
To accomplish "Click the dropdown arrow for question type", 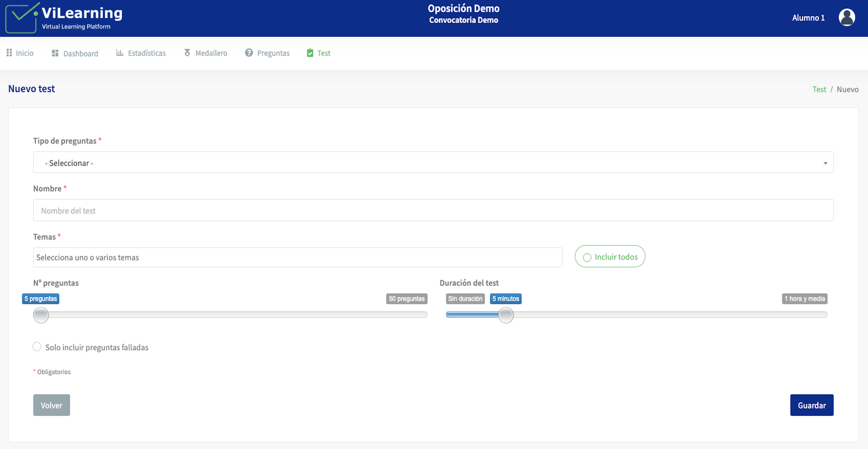I will pyautogui.click(x=825, y=163).
